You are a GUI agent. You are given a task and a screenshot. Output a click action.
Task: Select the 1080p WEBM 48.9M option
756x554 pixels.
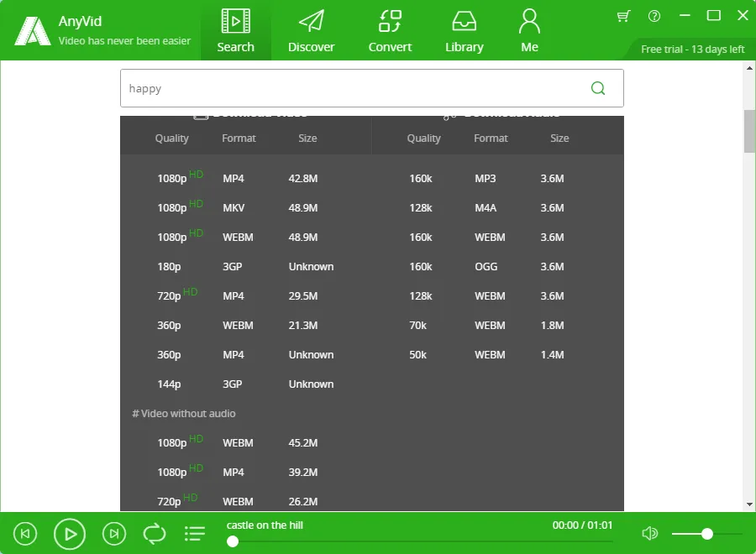coord(246,237)
